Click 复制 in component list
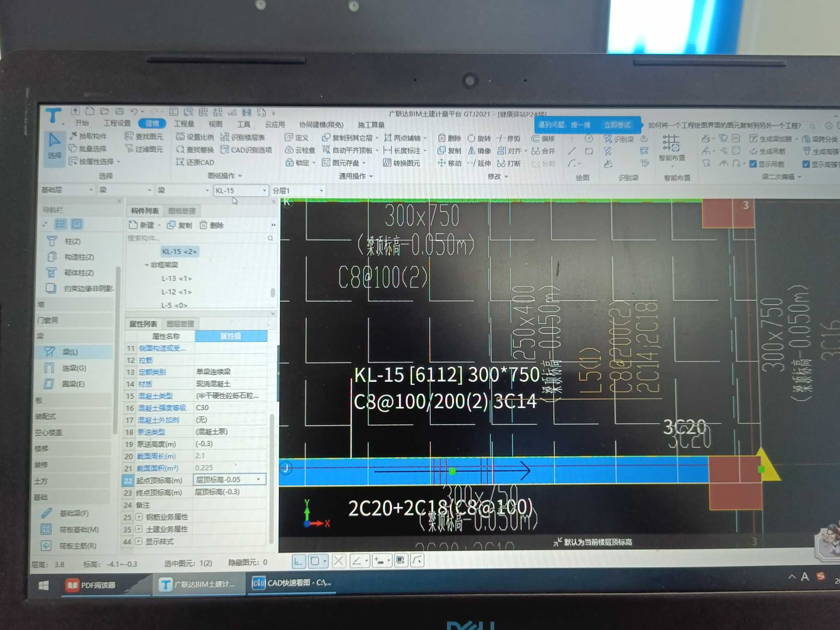Screen dimensions: 840x630 coord(180,225)
